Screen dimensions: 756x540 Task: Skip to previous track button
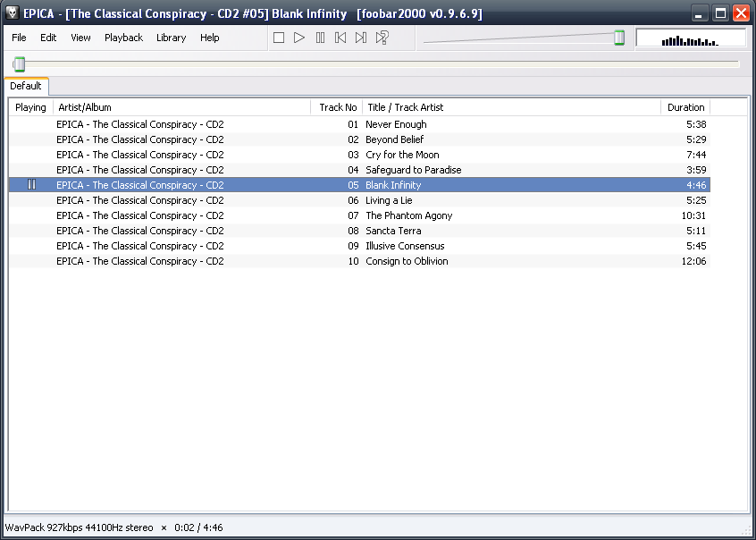point(340,38)
